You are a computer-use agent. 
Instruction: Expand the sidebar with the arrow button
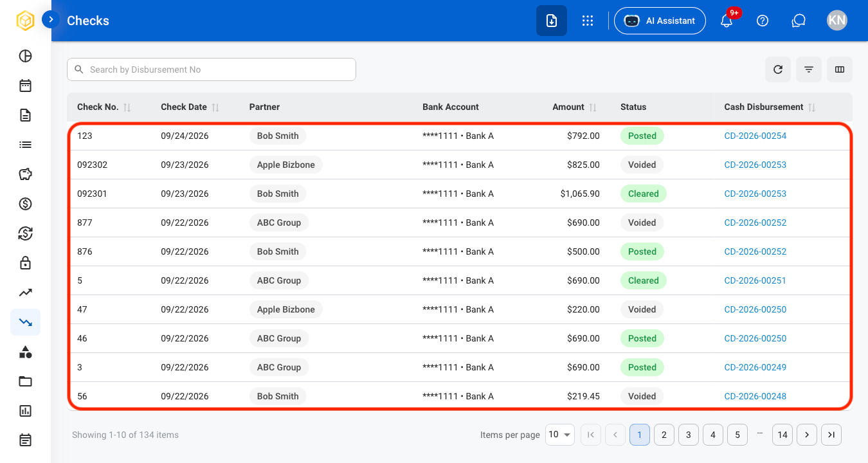[x=51, y=20]
